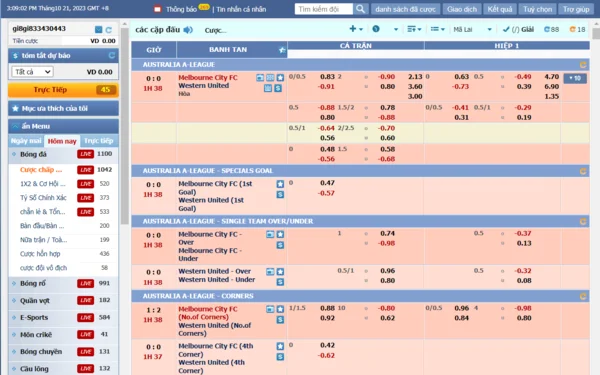Click the blue square icon beside the account name
Image resolution: width=600 pixels, height=375 pixels.
pyautogui.click(x=98, y=29)
